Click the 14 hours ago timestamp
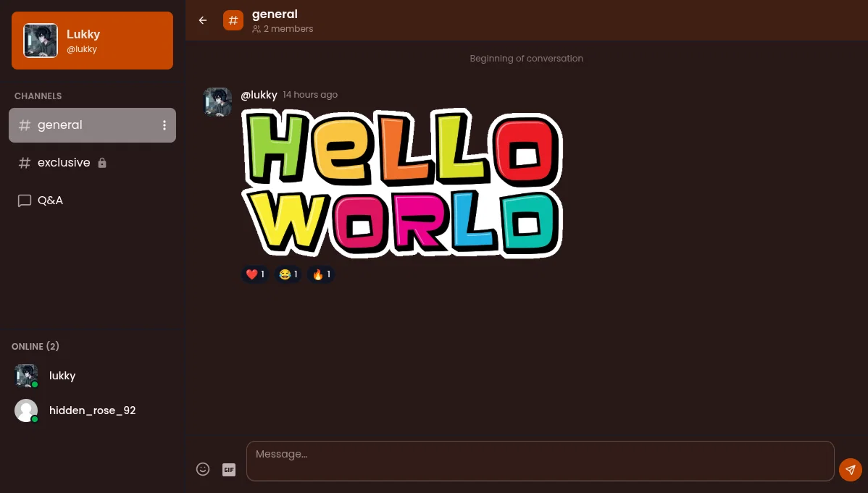Image resolution: width=868 pixels, height=493 pixels. (x=310, y=95)
